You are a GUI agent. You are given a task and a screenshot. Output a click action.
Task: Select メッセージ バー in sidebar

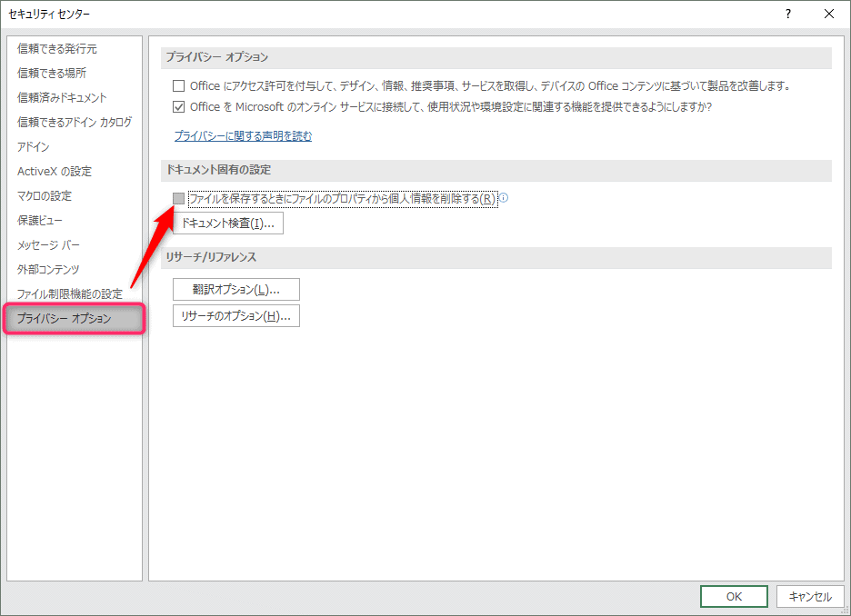click(x=48, y=245)
